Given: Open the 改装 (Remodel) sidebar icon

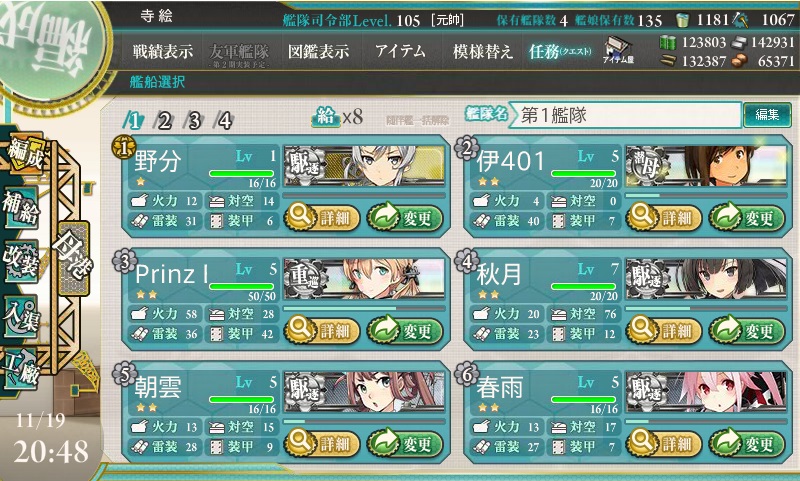Looking at the screenshot, I should click(21, 260).
